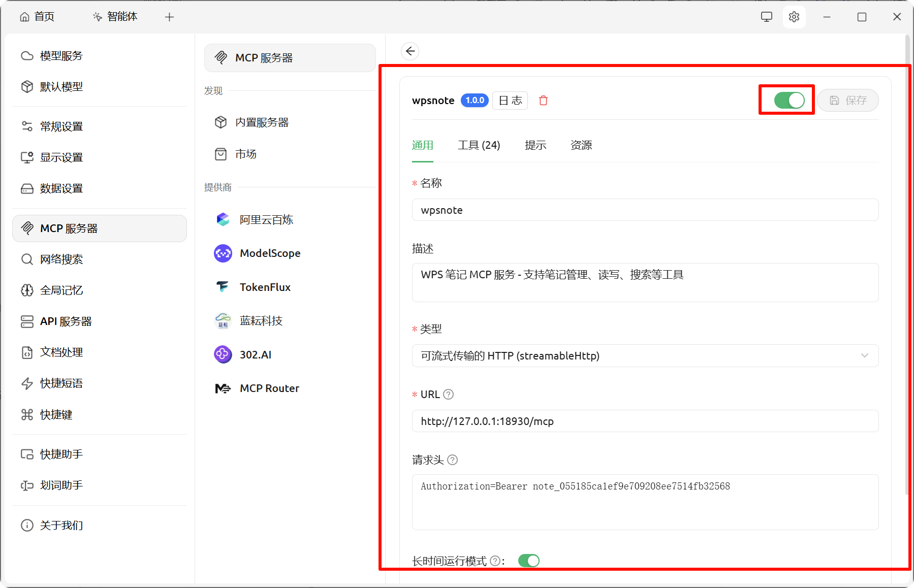Image resolution: width=914 pixels, height=588 pixels.
Task: Click the 1.0.0 version badge
Action: (475, 101)
